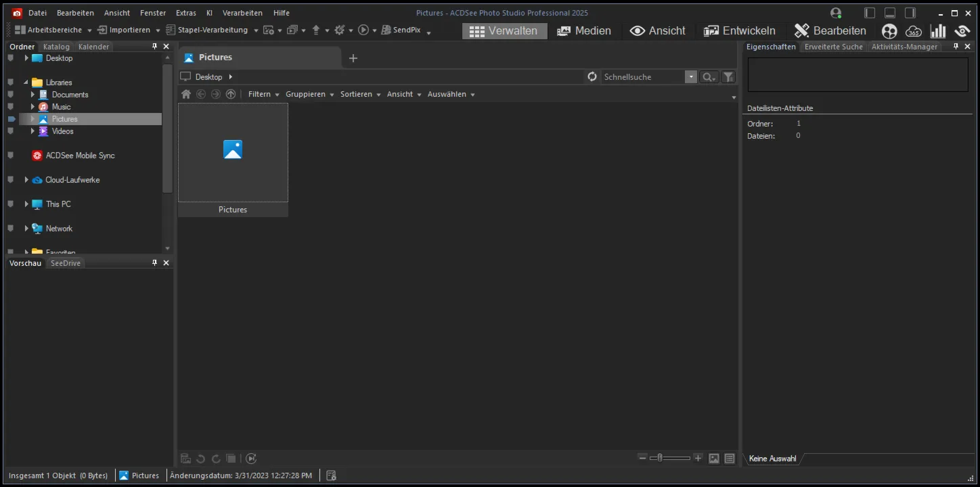Pin the Vorschau panel

(x=154, y=263)
